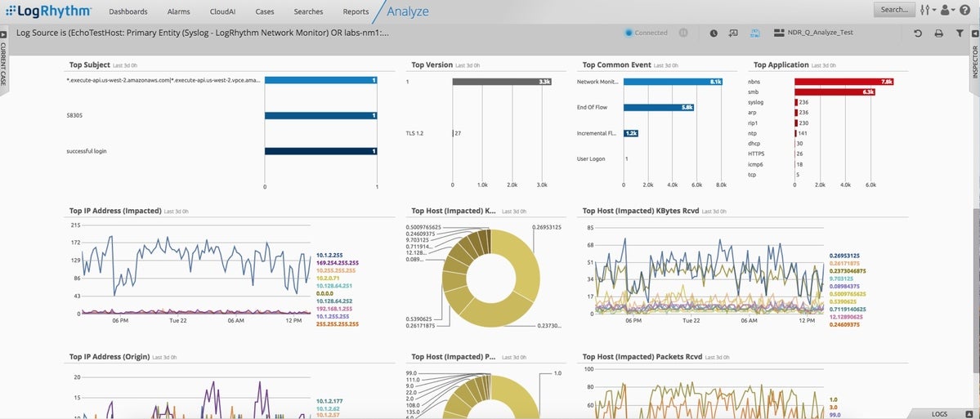Click the Top Application widget title

click(781, 65)
